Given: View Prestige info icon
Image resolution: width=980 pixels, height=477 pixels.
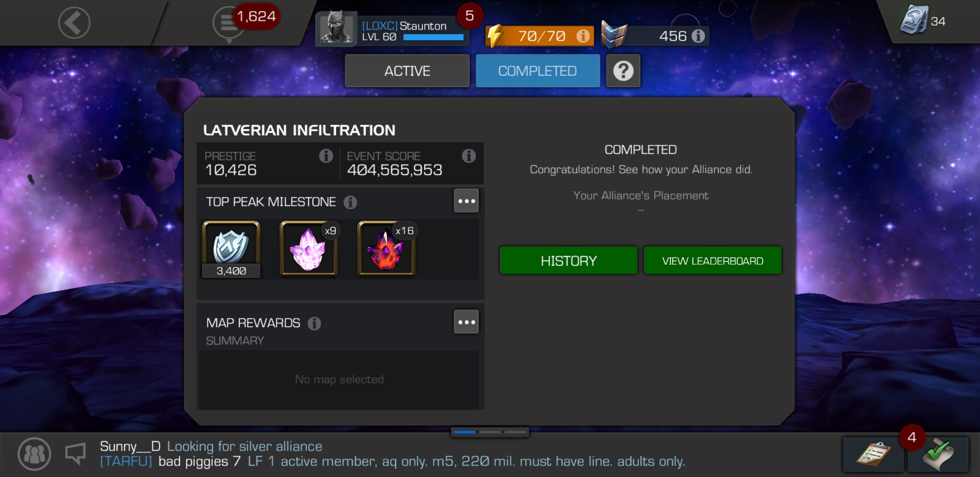Looking at the screenshot, I should coord(326,155).
